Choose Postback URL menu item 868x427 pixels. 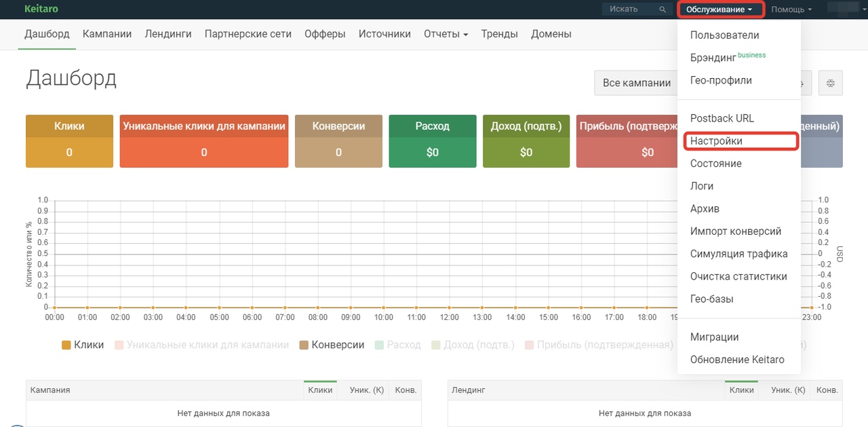[x=739, y=118]
